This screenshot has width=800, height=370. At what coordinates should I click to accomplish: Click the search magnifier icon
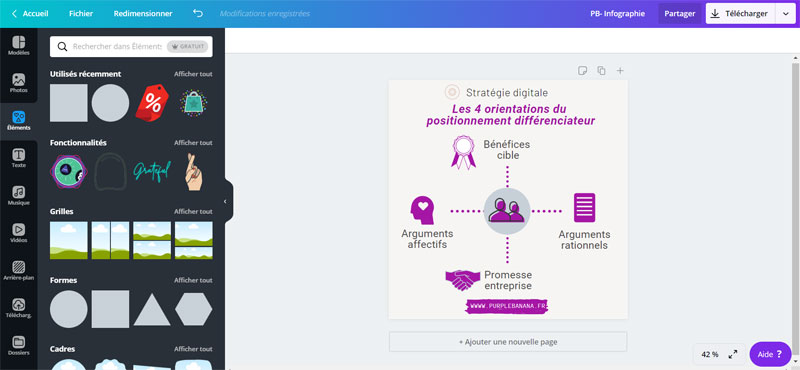[x=62, y=46]
